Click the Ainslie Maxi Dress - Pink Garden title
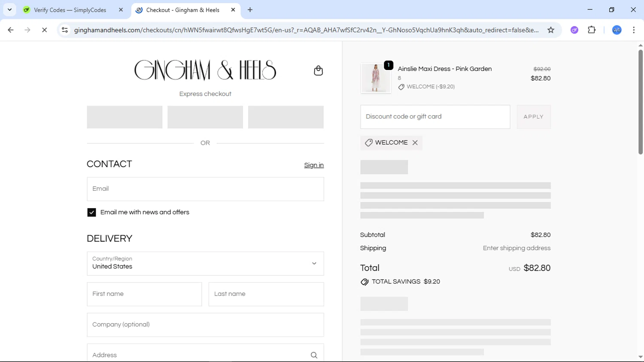 coord(445,69)
